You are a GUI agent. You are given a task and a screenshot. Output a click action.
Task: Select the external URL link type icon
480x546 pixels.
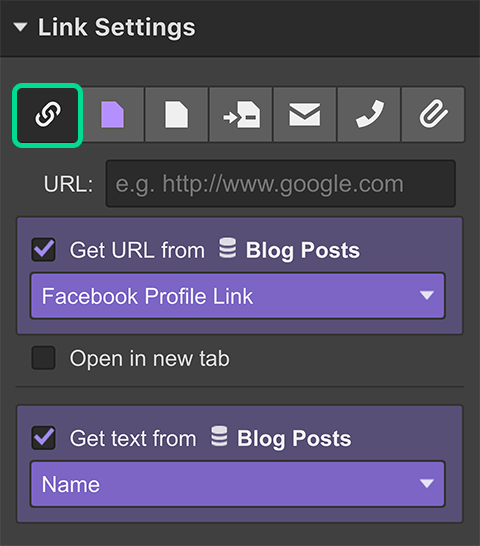pyautogui.click(x=48, y=115)
